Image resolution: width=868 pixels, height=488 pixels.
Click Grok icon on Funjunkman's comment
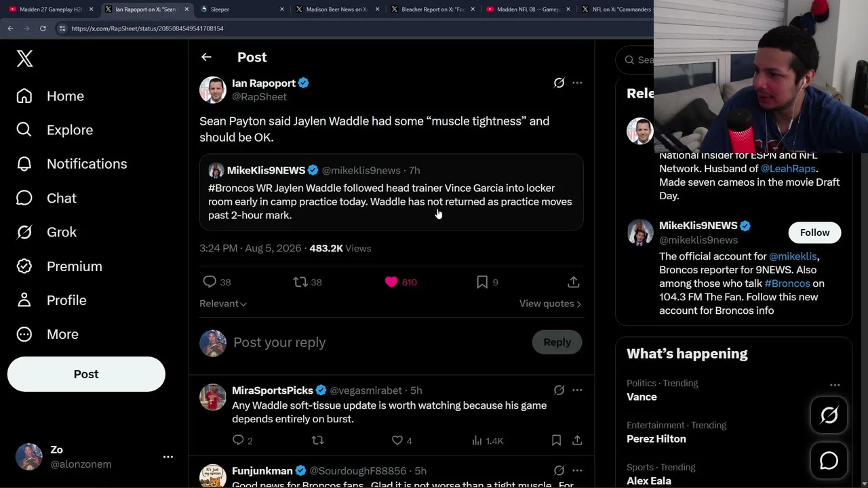click(x=559, y=470)
